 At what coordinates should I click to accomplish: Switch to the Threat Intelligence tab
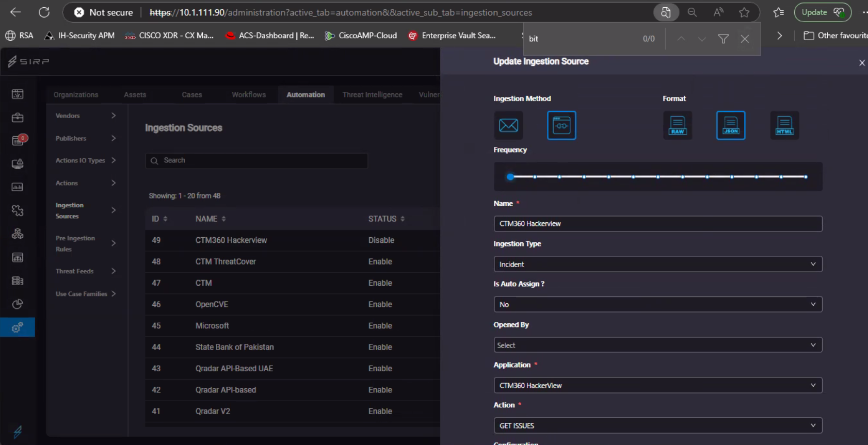[x=373, y=95]
